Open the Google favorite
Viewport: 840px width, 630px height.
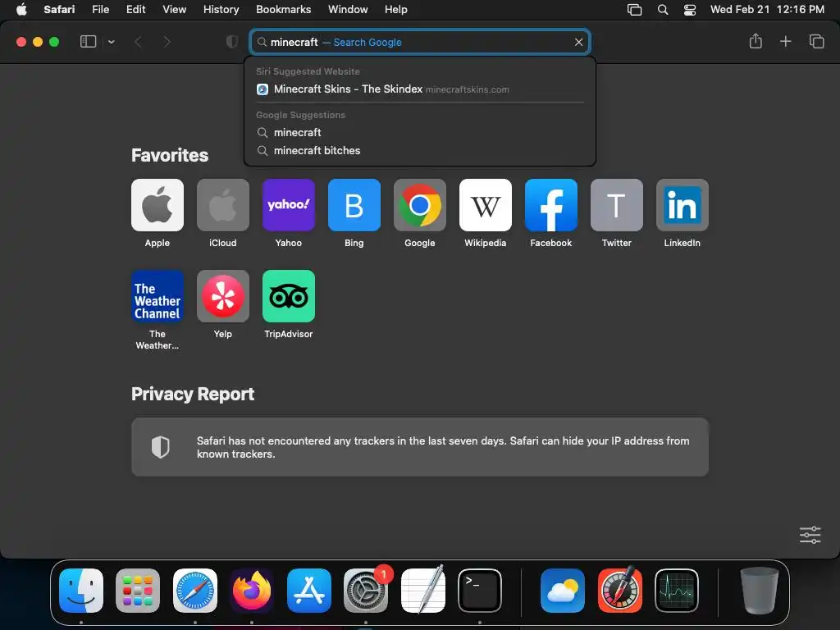(420, 205)
